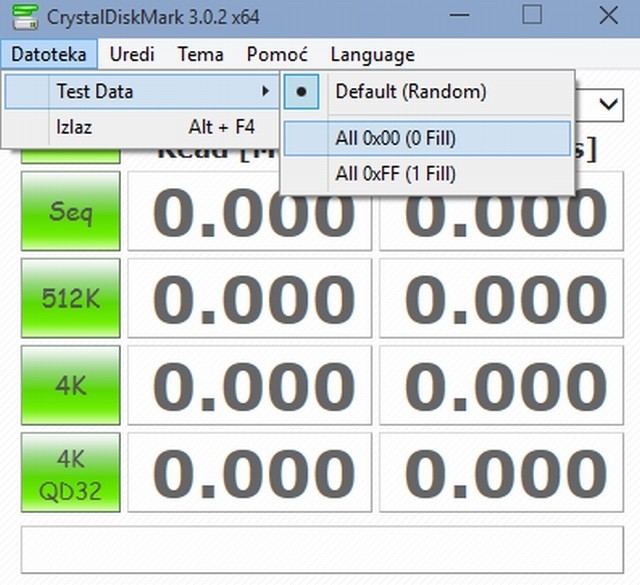Open the Tema menu
The width and height of the screenshot is (640, 585).
[x=200, y=54]
